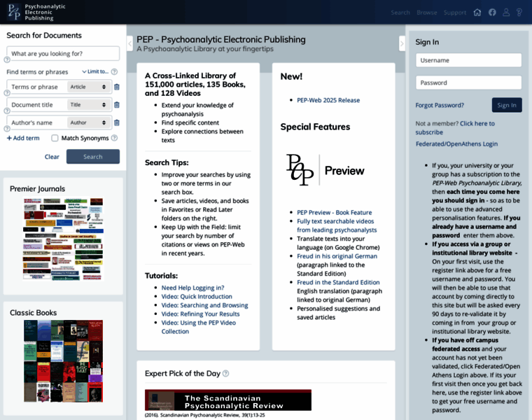532x420 pixels.
Task: Open Video: Using the PEP Video Collection
Action: 199,327
